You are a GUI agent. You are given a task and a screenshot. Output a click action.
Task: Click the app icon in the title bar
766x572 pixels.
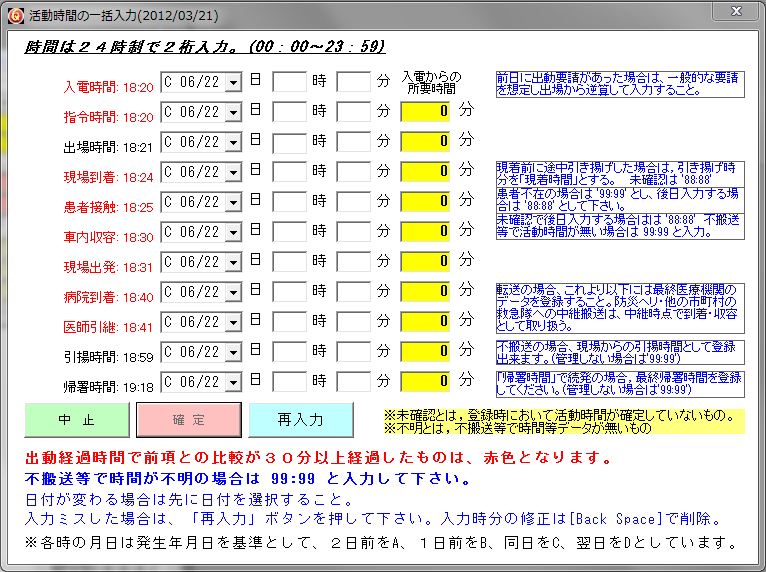[x=14, y=14]
